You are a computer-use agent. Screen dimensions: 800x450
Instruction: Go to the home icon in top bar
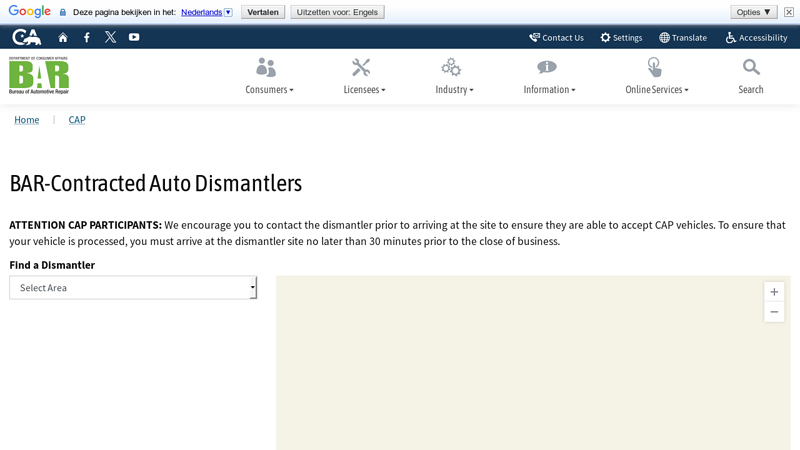tap(63, 37)
